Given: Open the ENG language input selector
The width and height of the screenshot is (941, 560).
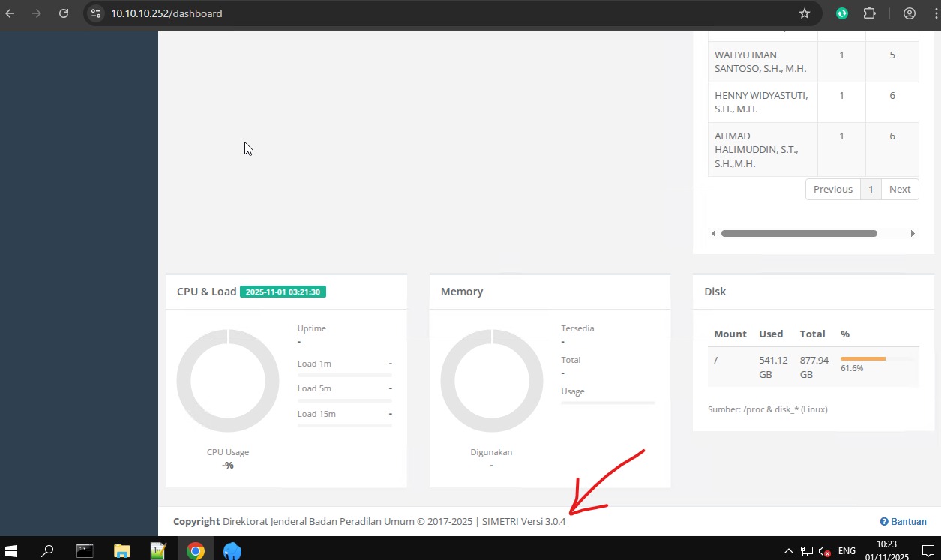Looking at the screenshot, I should pyautogui.click(x=847, y=551).
